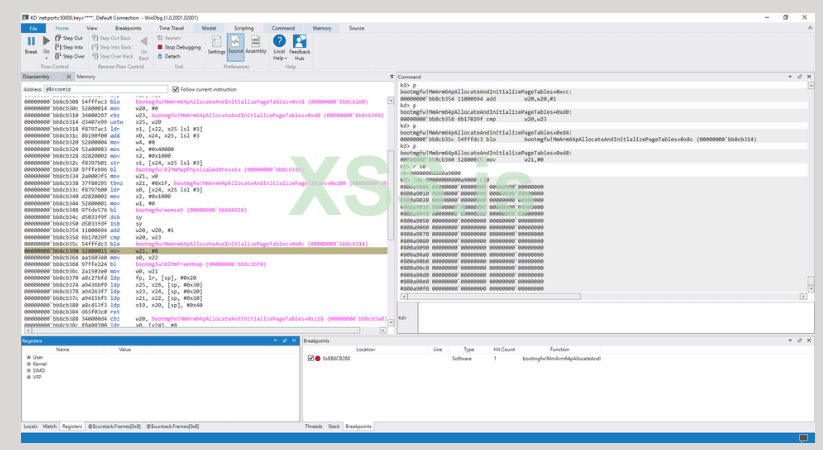Expand the User registers node

tap(29, 357)
